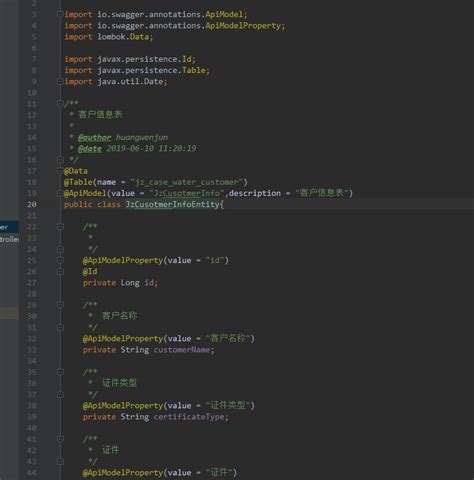Viewport: 474px width, 480px height.
Task: Click the "证件类型" string on line 38
Action: pos(228,405)
